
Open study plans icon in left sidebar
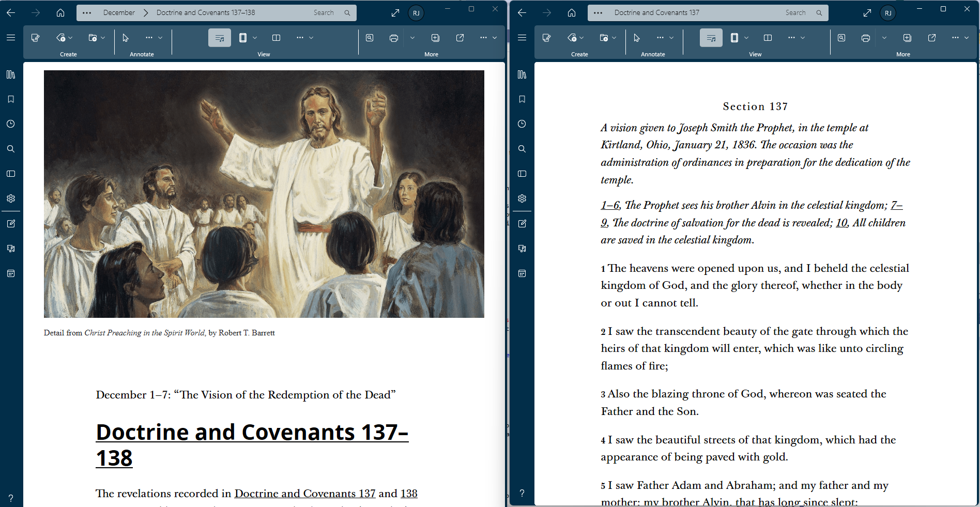pyautogui.click(x=11, y=249)
